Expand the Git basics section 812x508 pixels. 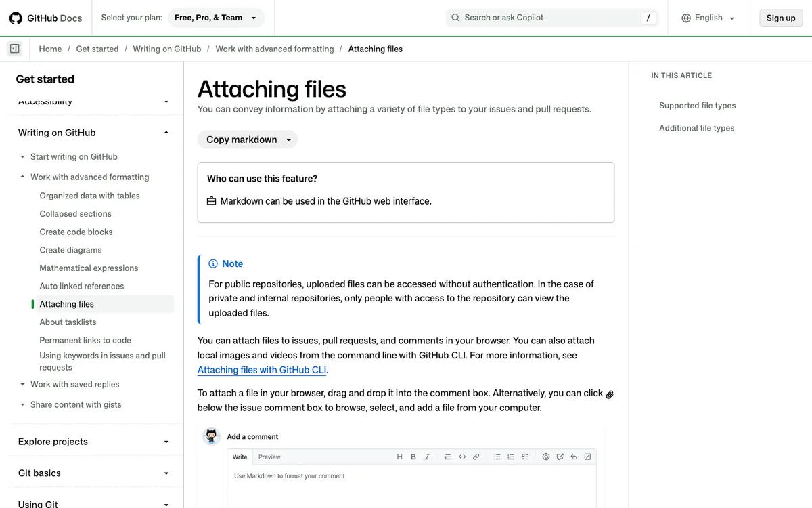click(x=166, y=474)
